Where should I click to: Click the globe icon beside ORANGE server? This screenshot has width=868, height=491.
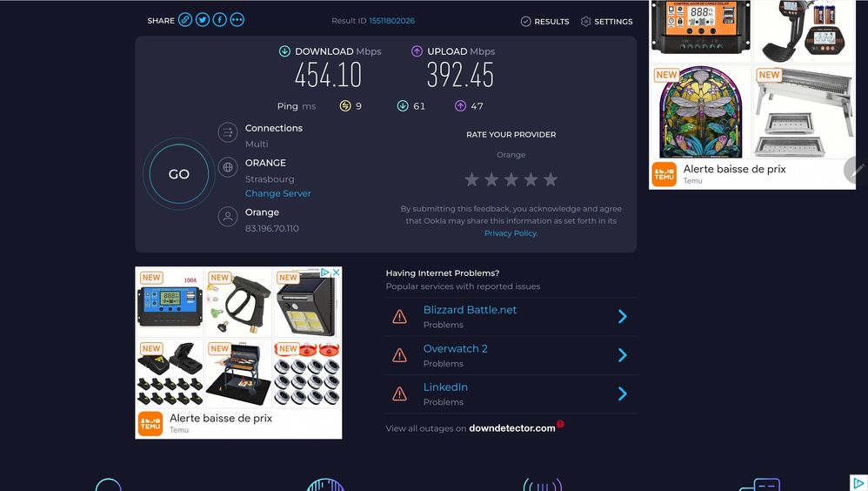click(228, 167)
